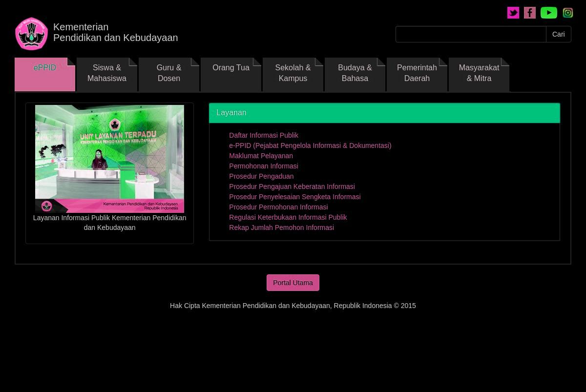Click the Portal Utama button
The height and width of the screenshot is (392, 586).
[293, 283]
